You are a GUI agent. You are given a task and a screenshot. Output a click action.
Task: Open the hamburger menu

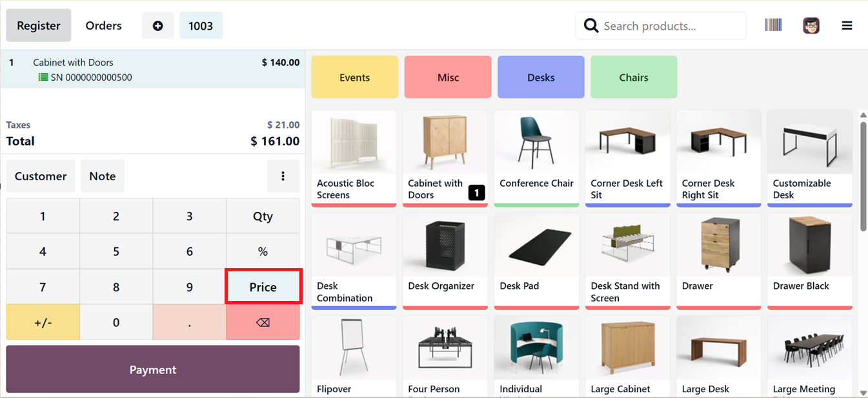(847, 26)
